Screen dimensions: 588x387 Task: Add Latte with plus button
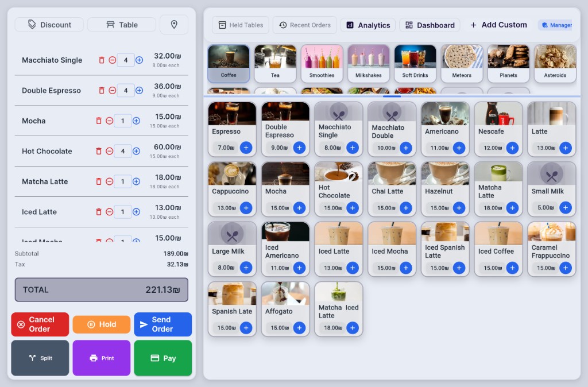click(x=566, y=148)
